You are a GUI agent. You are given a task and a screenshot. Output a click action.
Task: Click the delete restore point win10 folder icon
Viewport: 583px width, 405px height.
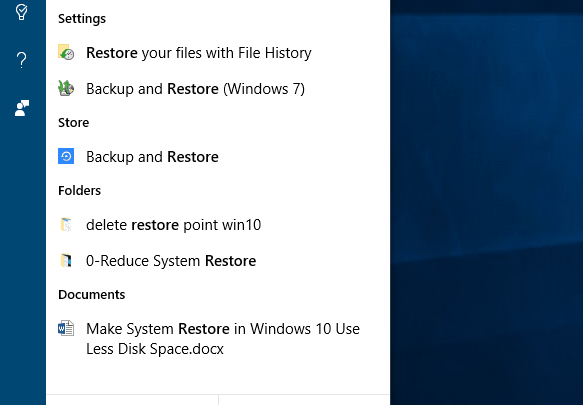click(x=66, y=225)
